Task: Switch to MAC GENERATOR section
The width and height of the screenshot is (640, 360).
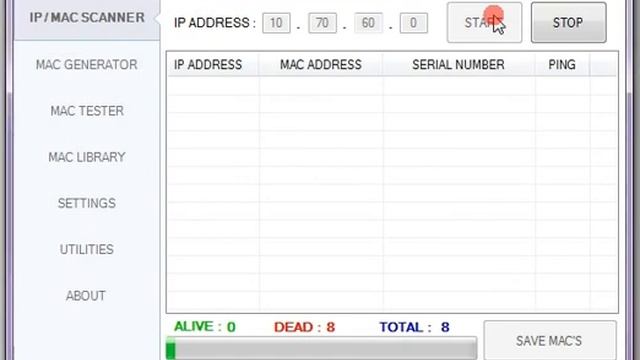Action: (x=87, y=64)
